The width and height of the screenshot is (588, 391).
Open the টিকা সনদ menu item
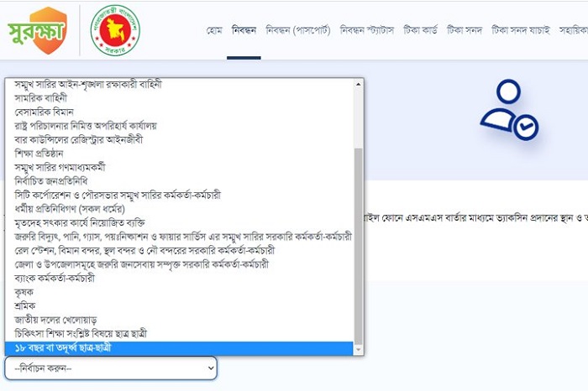click(x=465, y=30)
